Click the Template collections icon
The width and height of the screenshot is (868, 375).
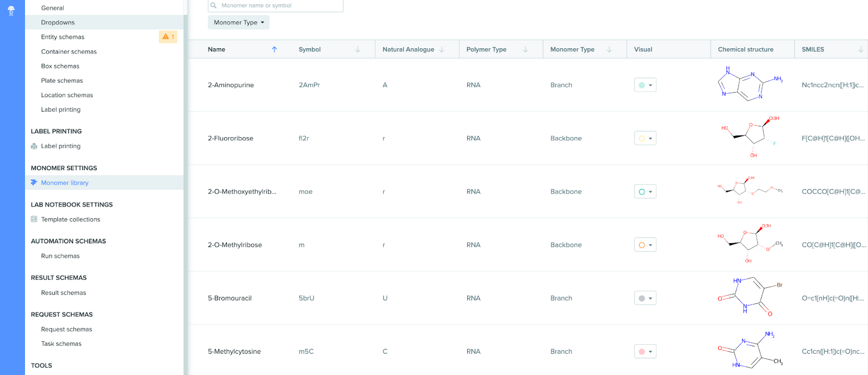click(34, 219)
